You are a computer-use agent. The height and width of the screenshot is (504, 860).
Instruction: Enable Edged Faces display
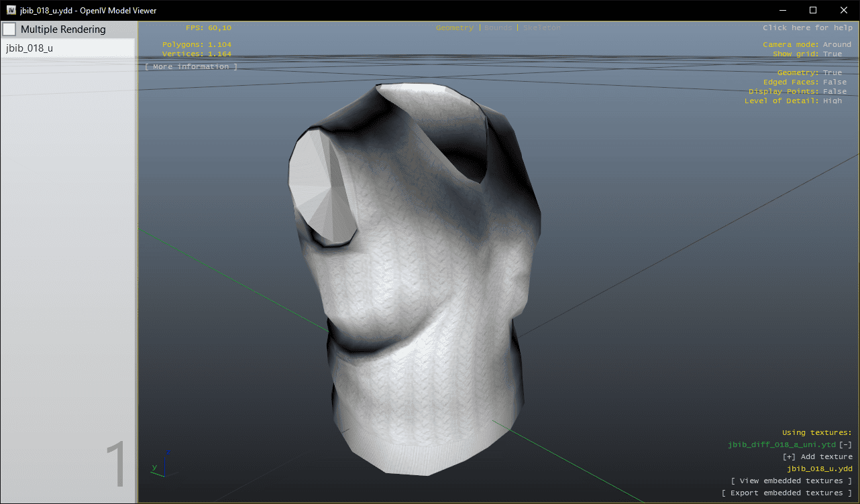tap(835, 82)
